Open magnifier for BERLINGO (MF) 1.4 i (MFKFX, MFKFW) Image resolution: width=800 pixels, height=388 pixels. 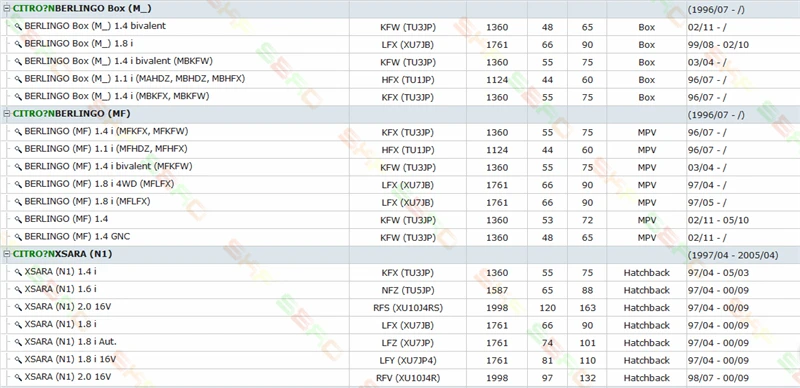pos(18,132)
